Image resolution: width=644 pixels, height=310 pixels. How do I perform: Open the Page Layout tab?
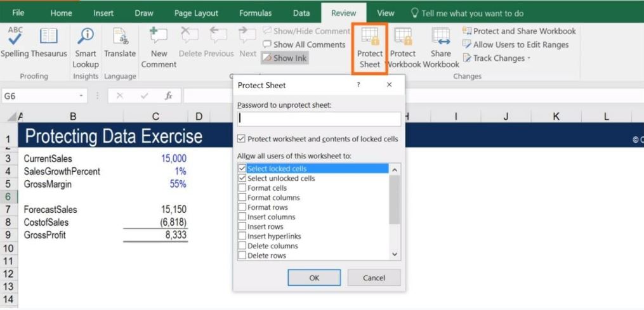coord(196,13)
